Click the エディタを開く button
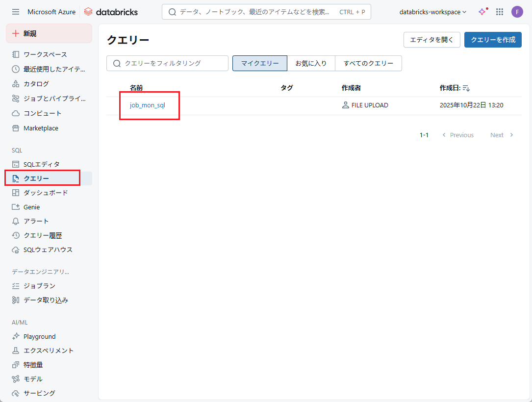 [x=431, y=40]
